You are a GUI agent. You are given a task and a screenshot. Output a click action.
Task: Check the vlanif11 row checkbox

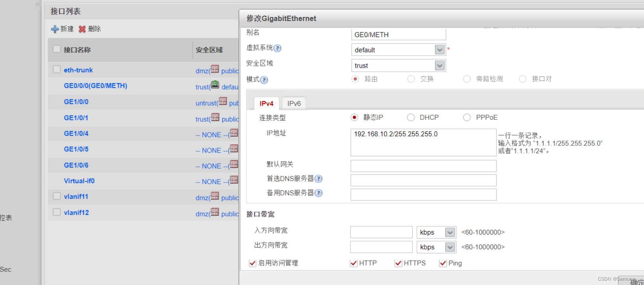57,196
